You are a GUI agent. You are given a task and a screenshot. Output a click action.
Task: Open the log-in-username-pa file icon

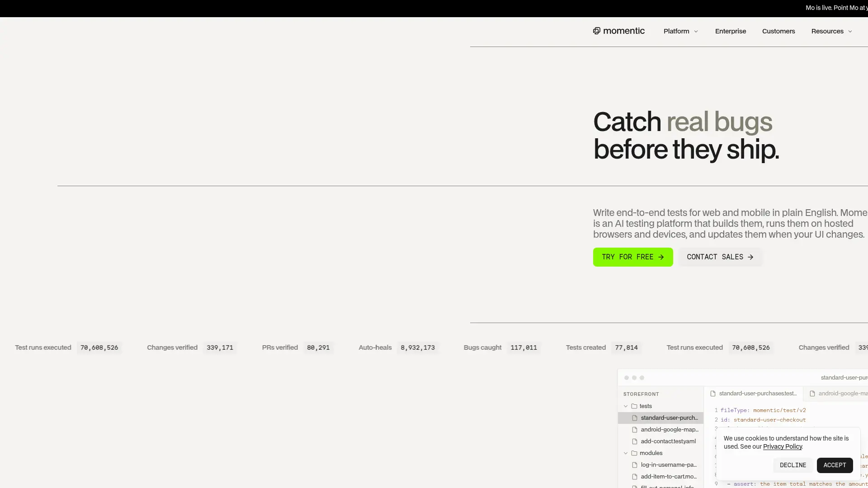pos(635,465)
